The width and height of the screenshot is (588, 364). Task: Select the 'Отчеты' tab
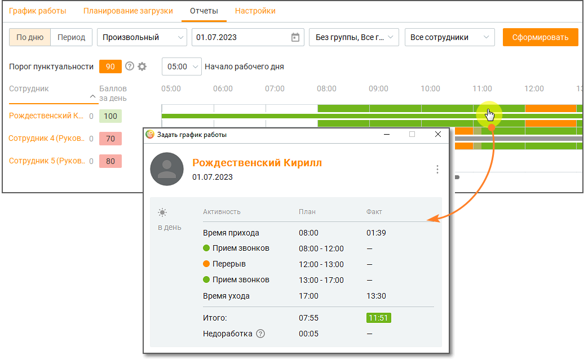[x=204, y=11]
